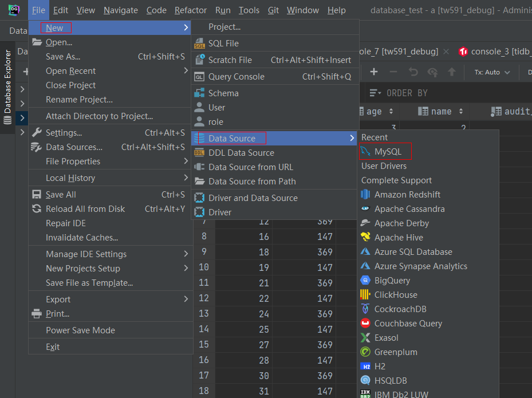Screen dimensions: 532x398
Task: Expand the New Projects Setup submenu
Action: point(186,268)
